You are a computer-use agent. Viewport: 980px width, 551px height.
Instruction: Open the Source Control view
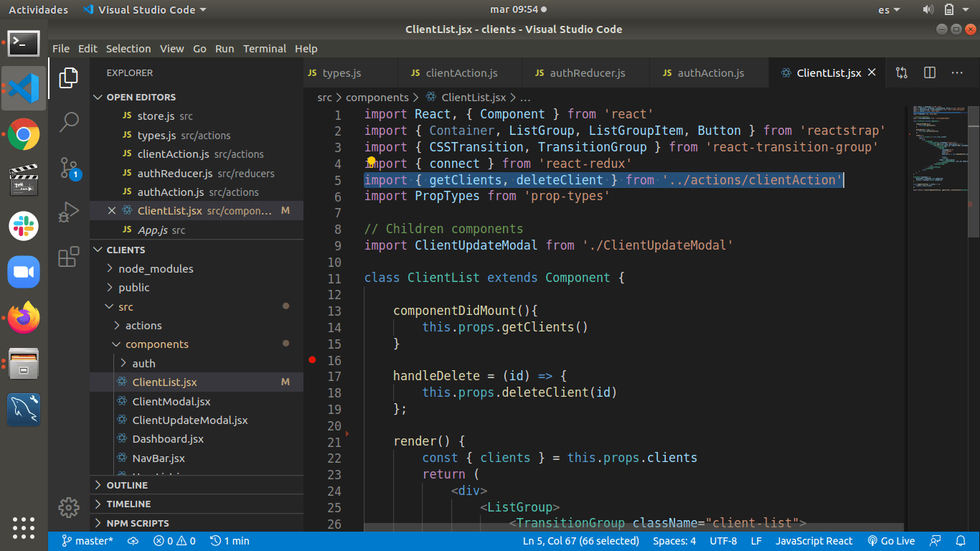click(x=69, y=168)
